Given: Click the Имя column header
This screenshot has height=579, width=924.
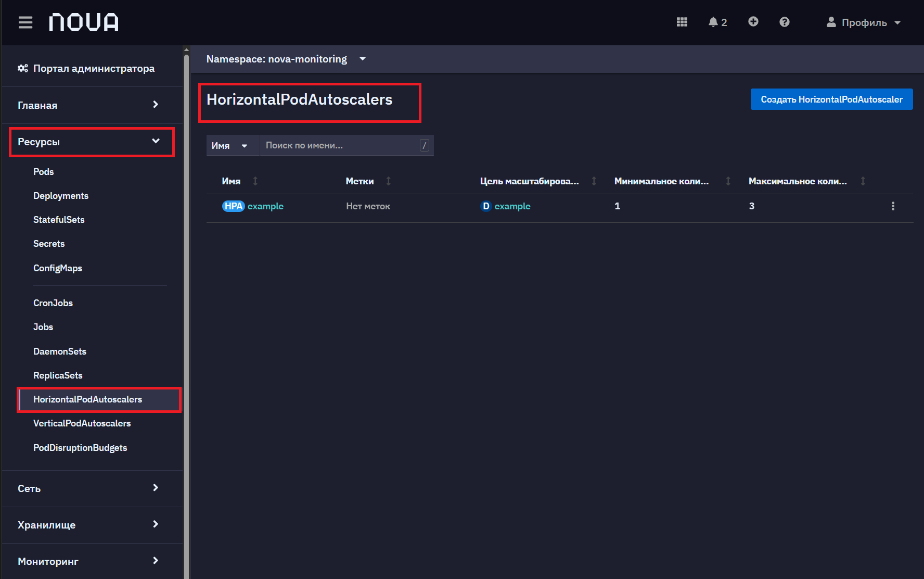Looking at the screenshot, I should point(231,181).
